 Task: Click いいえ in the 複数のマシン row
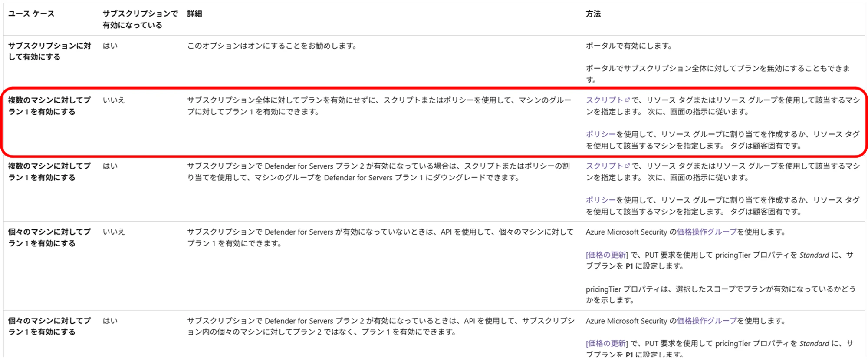coord(114,100)
